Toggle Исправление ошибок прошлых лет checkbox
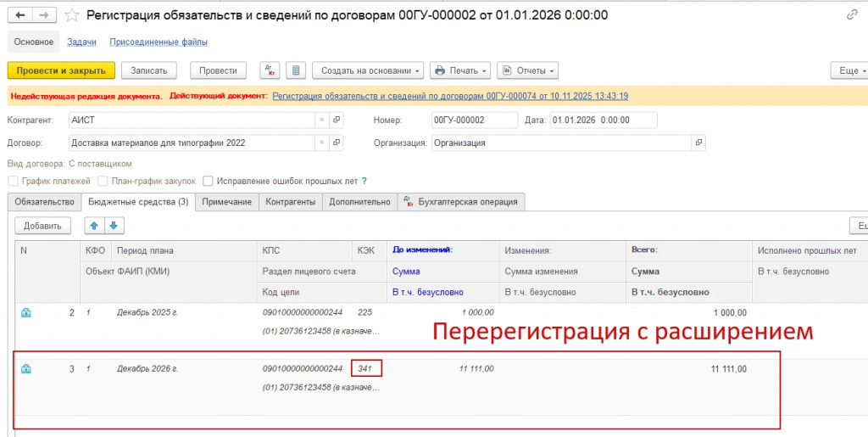Screen dimensions: 868x437 [208, 181]
